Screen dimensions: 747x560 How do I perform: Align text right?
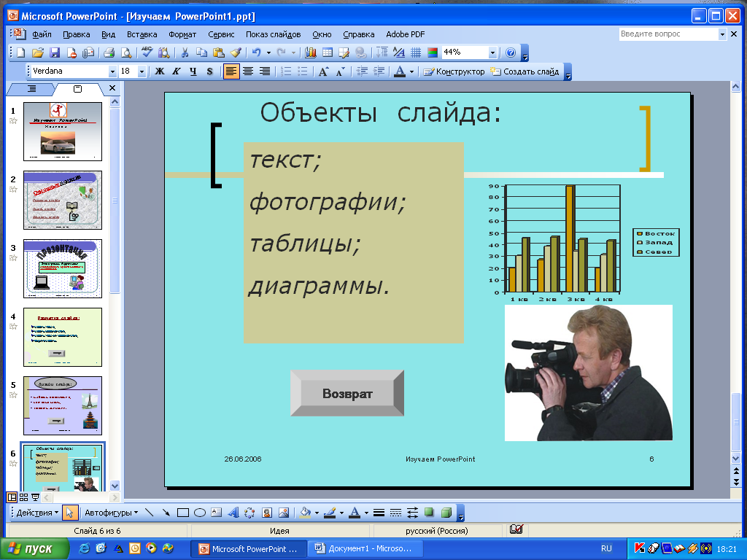point(264,71)
